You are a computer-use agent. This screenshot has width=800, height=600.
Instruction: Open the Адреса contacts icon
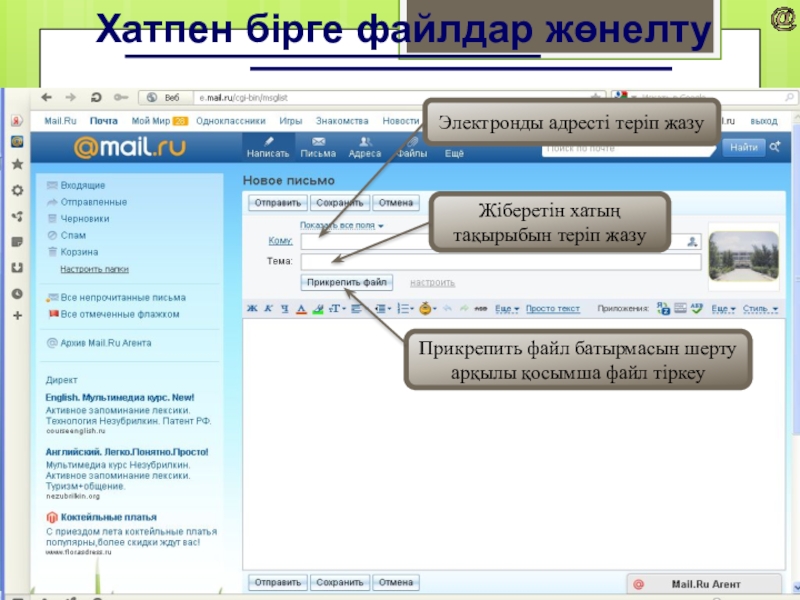coord(364,148)
